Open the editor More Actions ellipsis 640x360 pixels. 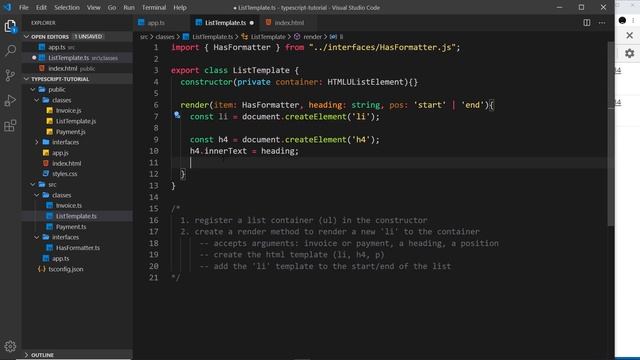[x=602, y=23]
